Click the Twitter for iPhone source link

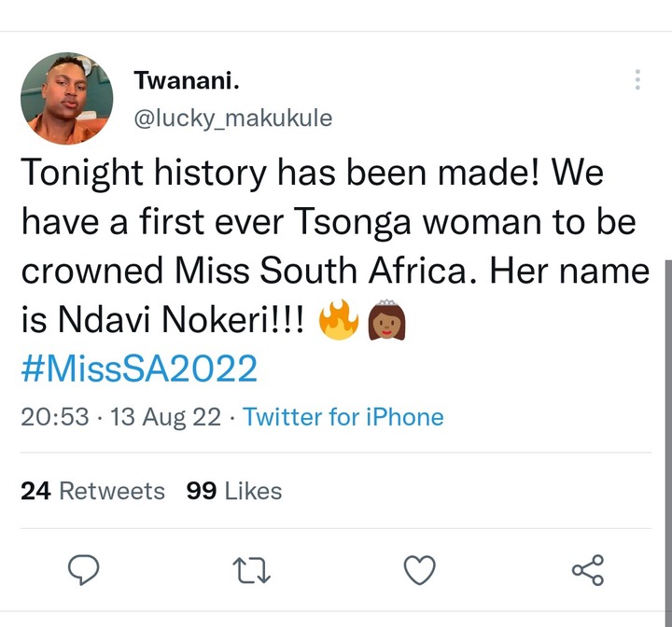click(343, 416)
